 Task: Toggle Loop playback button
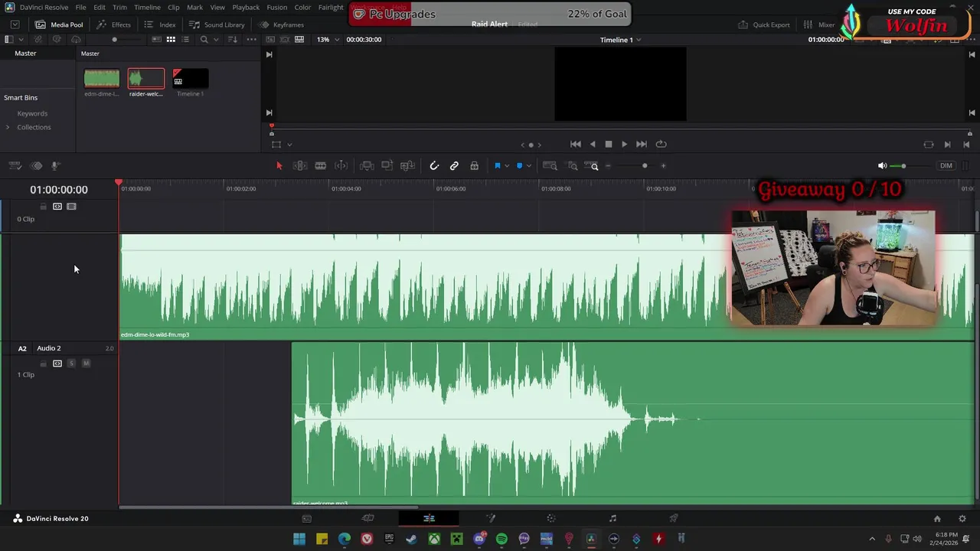point(661,144)
